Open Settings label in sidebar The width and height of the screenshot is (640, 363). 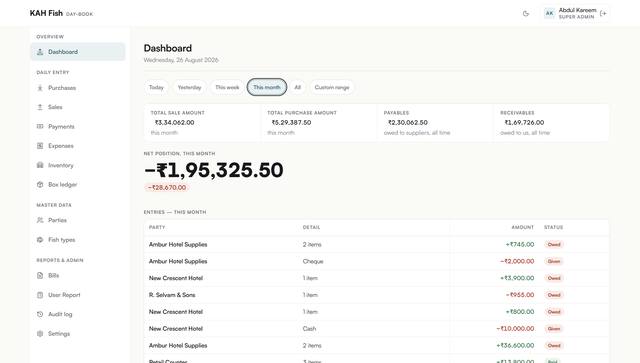coord(59,334)
